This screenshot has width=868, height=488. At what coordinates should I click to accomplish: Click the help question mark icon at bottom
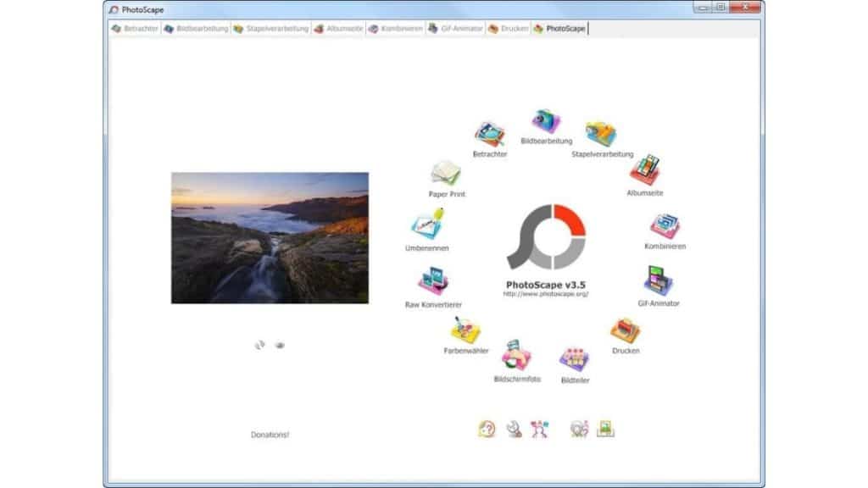point(487,430)
